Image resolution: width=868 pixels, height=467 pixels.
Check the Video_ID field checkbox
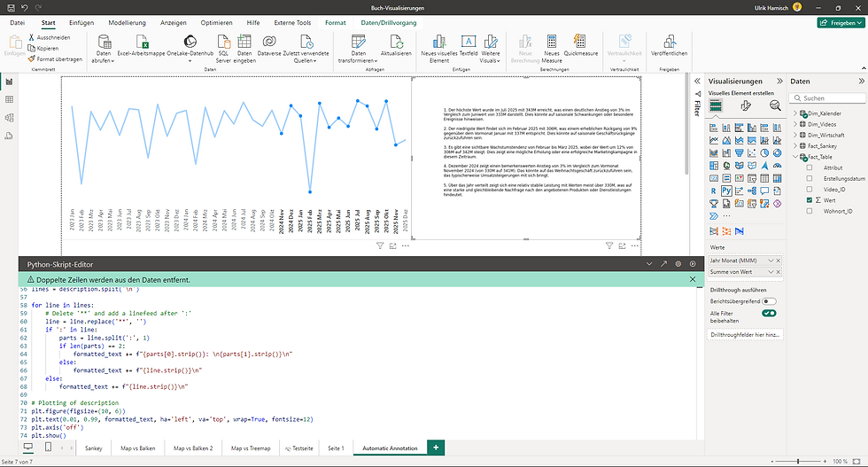[x=810, y=190]
